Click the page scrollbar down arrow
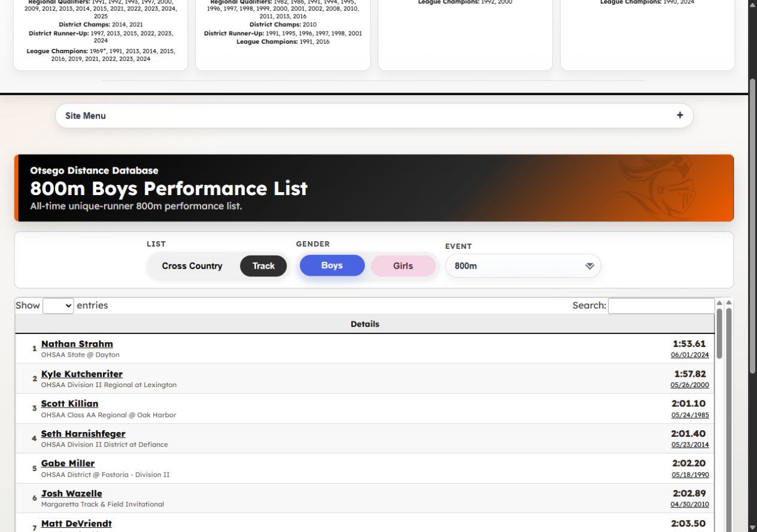The width and height of the screenshot is (757, 532). (752, 527)
